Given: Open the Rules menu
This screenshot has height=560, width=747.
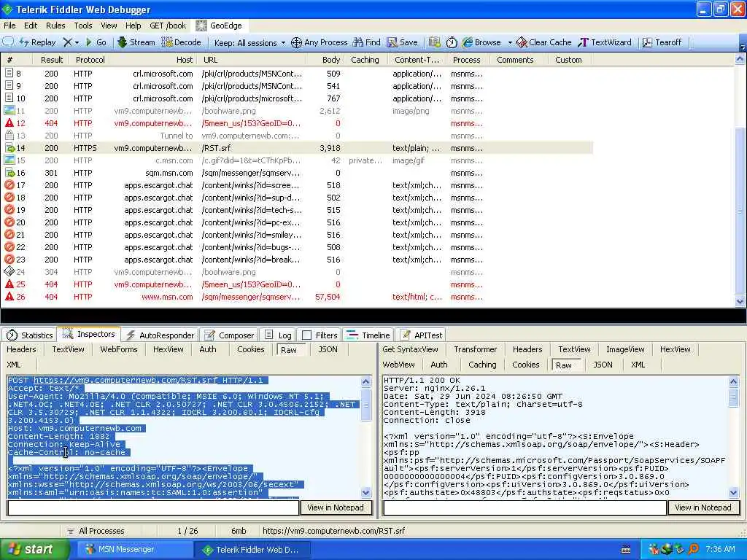Looking at the screenshot, I should point(55,26).
